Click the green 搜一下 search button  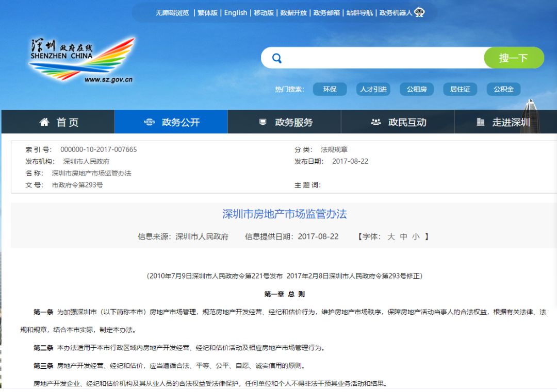(514, 58)
